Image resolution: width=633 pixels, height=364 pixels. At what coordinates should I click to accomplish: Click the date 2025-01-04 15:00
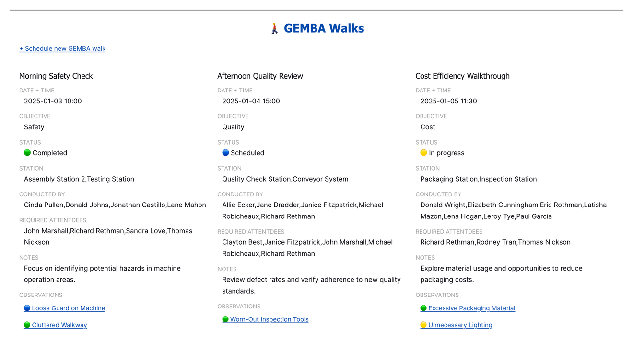[x=251, y=101]
